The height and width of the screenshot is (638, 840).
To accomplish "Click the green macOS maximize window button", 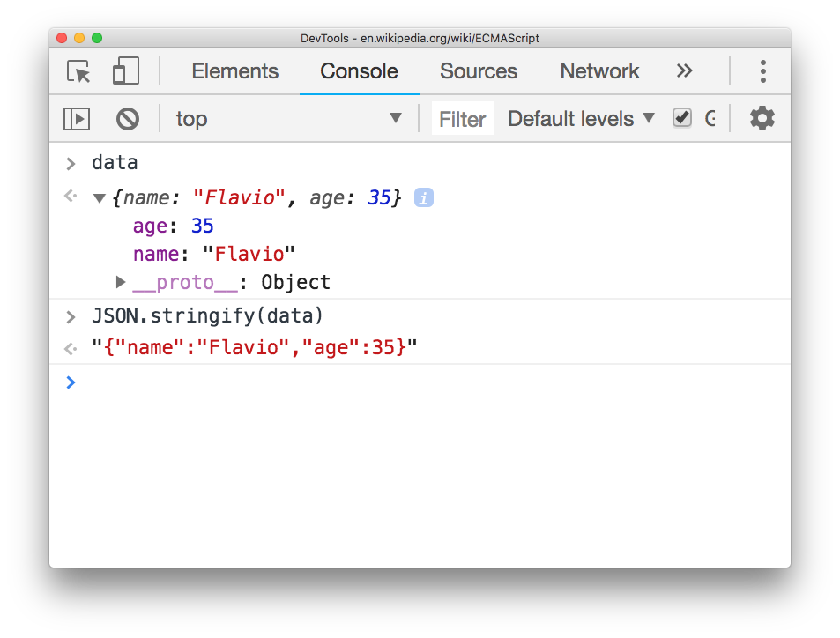I will (x=97, y=38).
